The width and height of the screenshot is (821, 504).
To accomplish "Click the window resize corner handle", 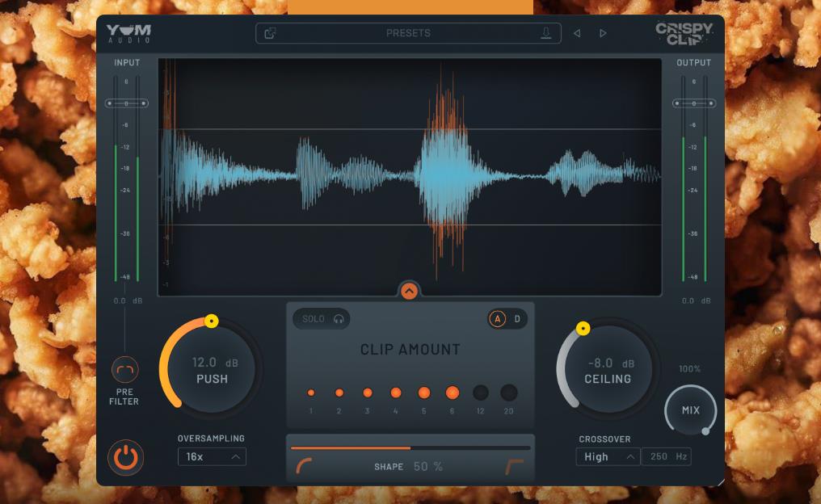I will click(721, 482).
